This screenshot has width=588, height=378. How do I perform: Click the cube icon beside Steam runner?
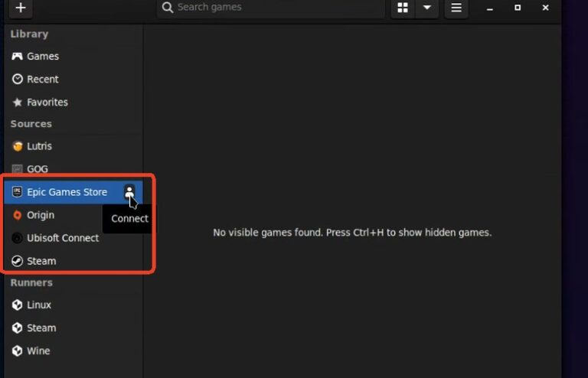18,327
